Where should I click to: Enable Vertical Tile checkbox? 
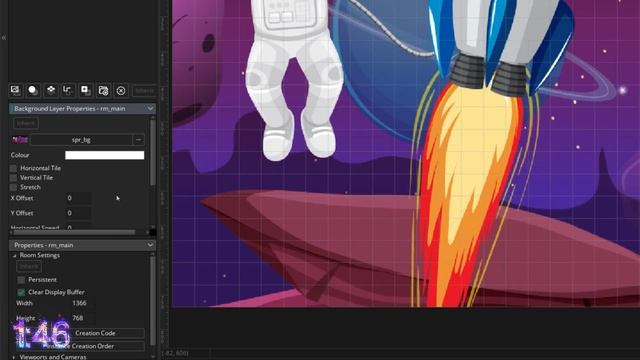click(13, 178)
